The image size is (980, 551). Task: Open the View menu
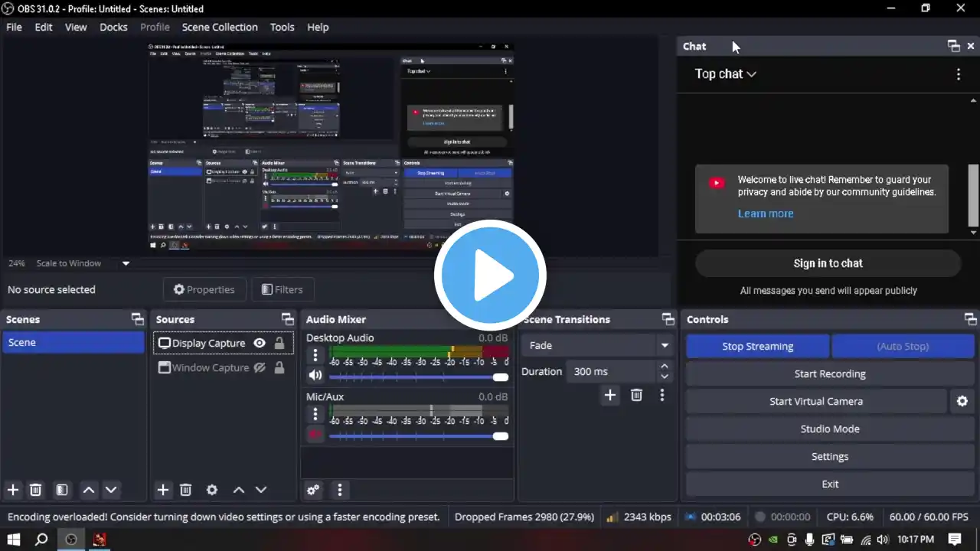click(76, 27)
